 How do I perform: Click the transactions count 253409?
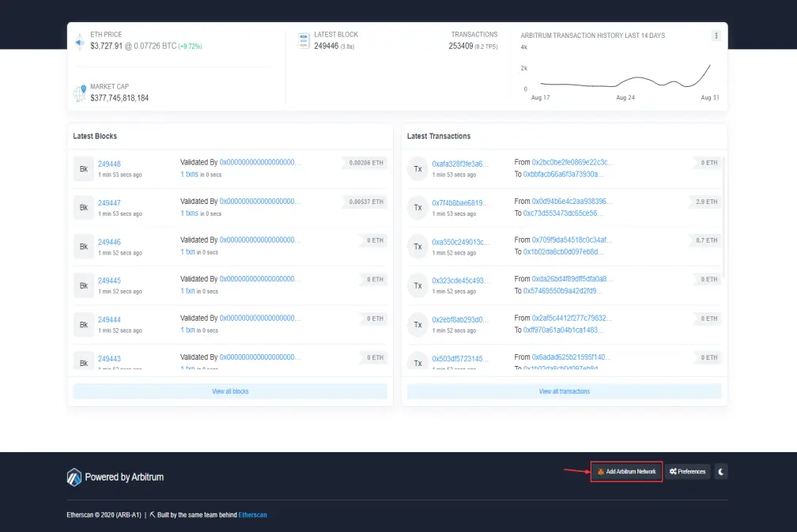click(461, 46)
